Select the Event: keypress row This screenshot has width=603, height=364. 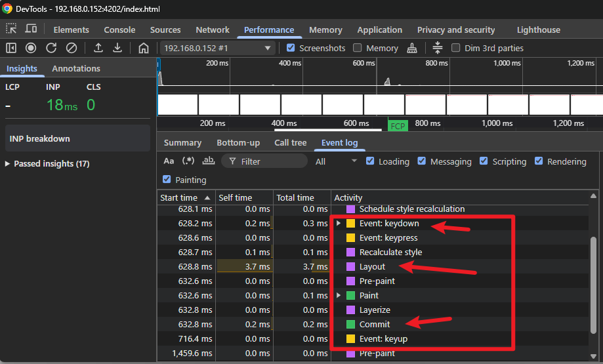click(x=373, y=238)
